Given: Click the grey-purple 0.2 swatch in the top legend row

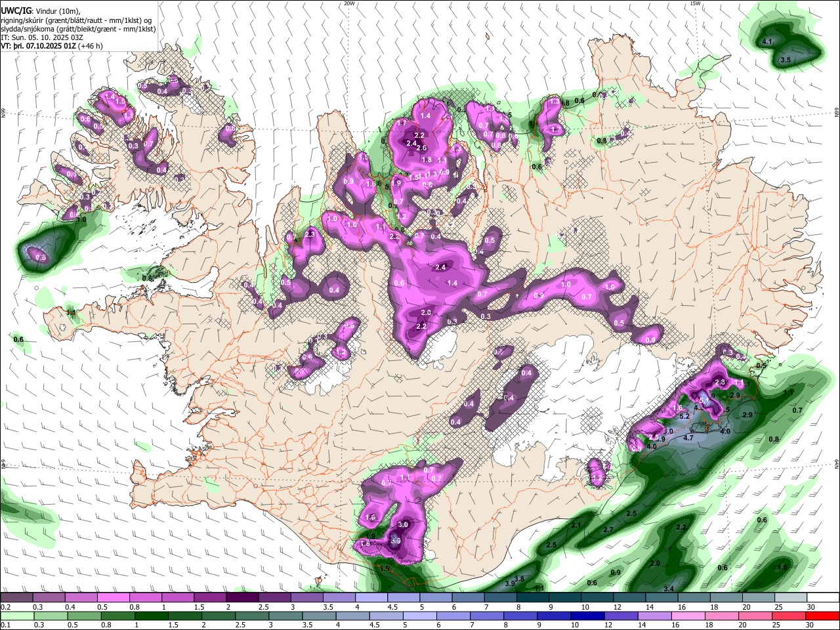Looking at the screenshot, I should pyautogui.click(x=16, y=597).
